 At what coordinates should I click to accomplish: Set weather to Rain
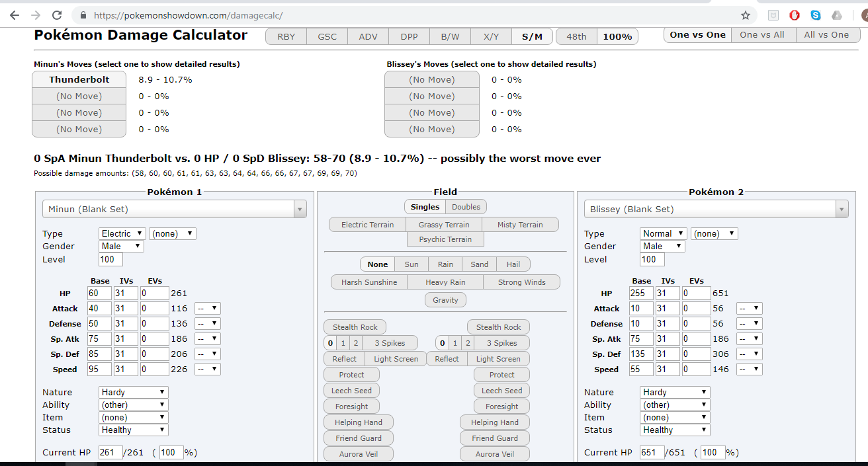(445, 264)
